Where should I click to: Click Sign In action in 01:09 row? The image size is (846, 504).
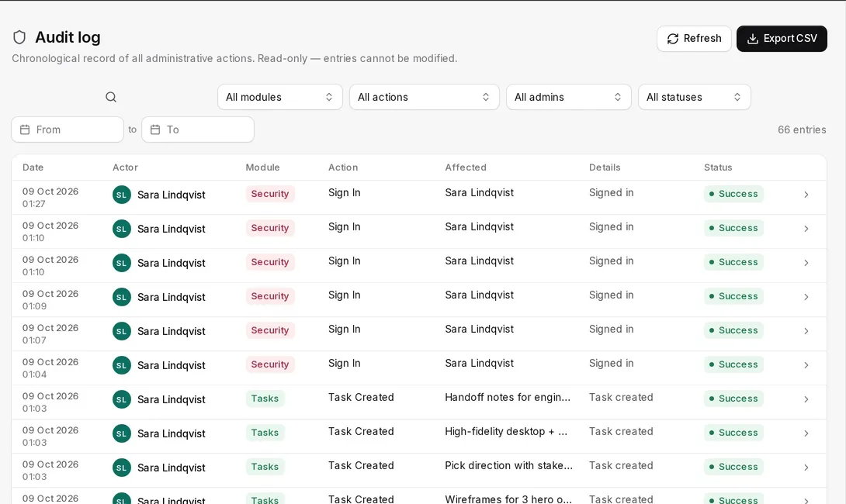pos(345,295)
